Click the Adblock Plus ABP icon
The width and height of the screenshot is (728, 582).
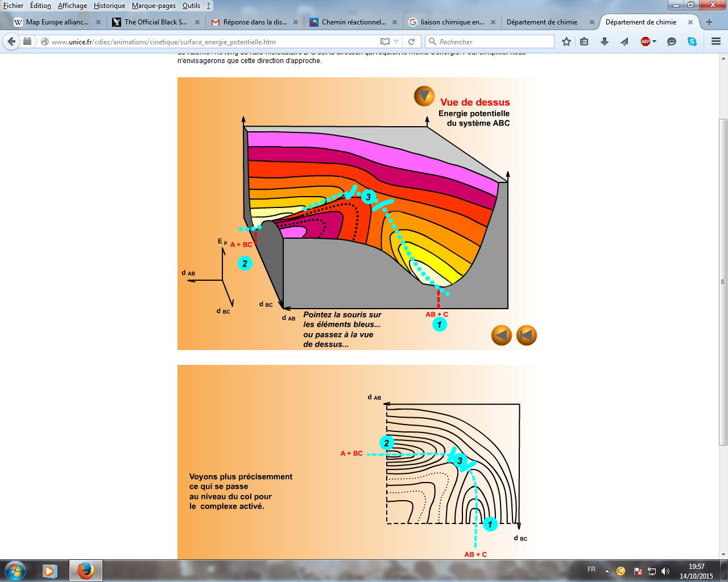click(645, 41)
